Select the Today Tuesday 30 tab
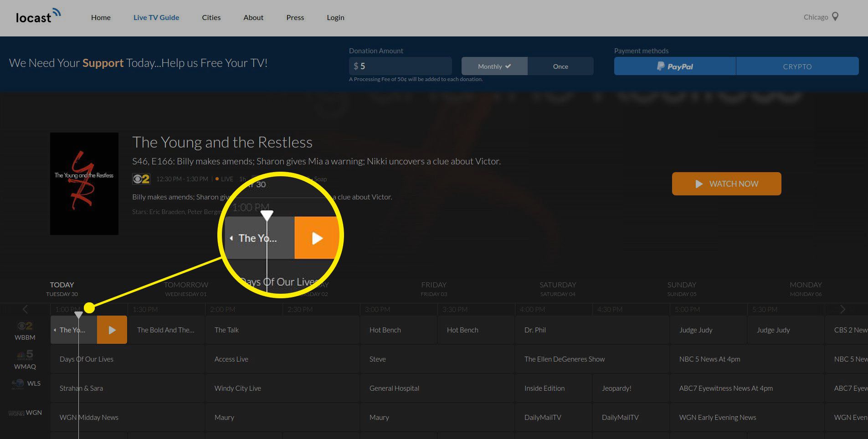The image size is (868, 439). coord(62,289)
